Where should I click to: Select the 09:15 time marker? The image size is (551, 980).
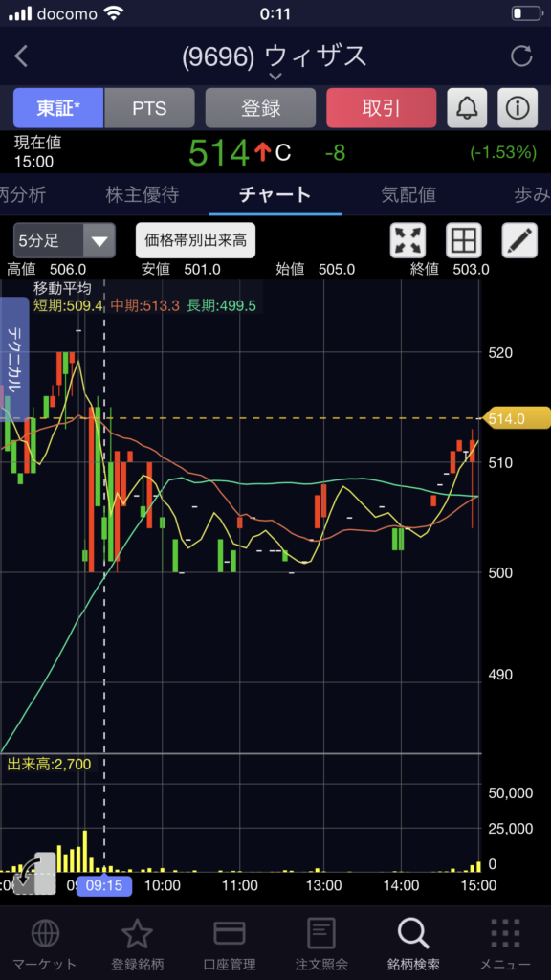tap(104, 885)
